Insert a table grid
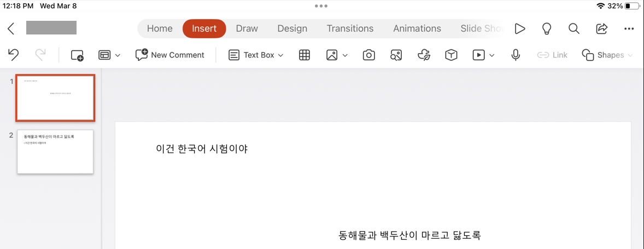The height and width of the screenshot is (249, 644). 305,55
